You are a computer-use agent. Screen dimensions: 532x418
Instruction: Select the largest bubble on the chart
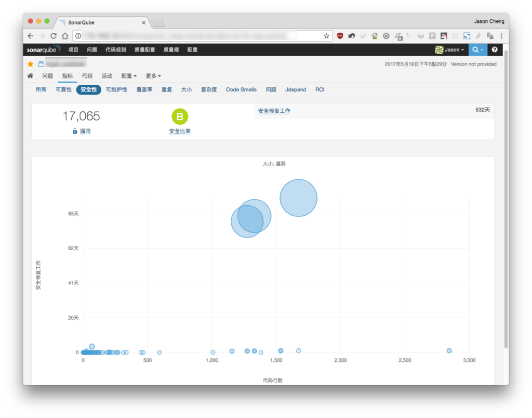coord(299,198)
